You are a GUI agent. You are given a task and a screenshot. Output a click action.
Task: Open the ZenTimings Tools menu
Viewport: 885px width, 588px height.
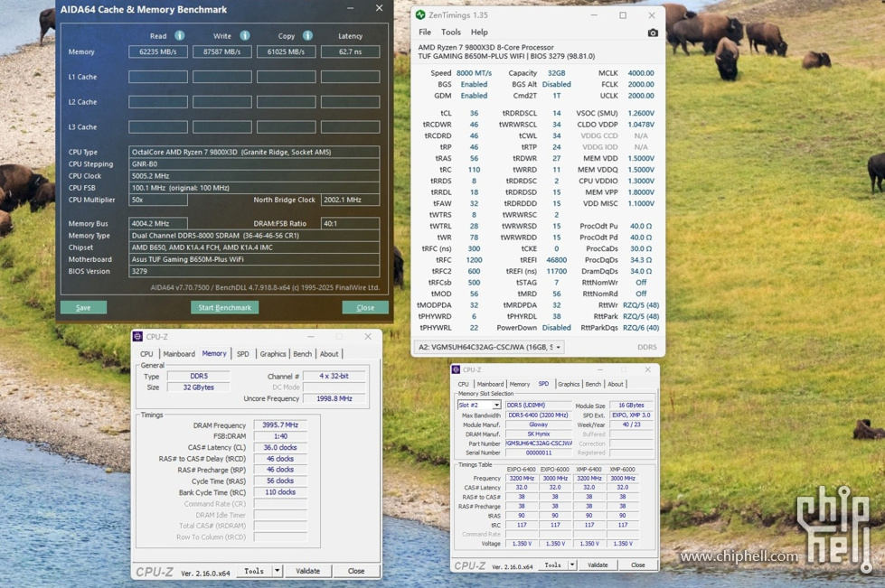[x=450, y=33]
